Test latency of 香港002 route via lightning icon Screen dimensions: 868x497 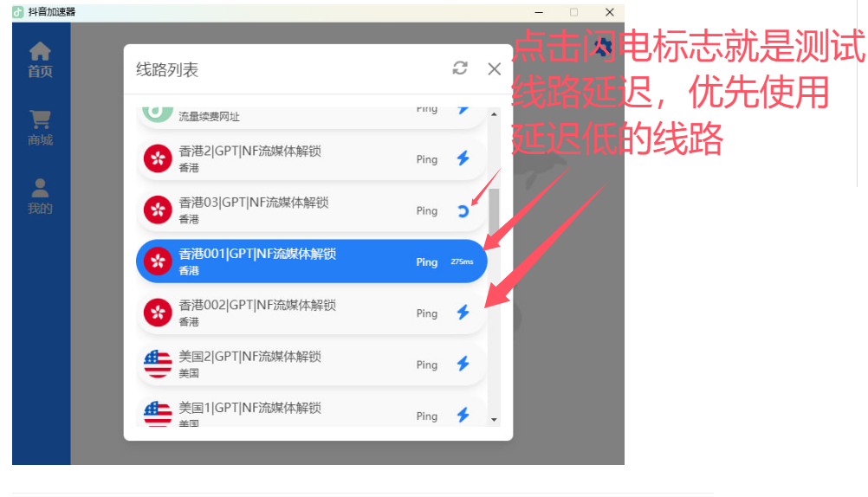[x=463, y=313]
